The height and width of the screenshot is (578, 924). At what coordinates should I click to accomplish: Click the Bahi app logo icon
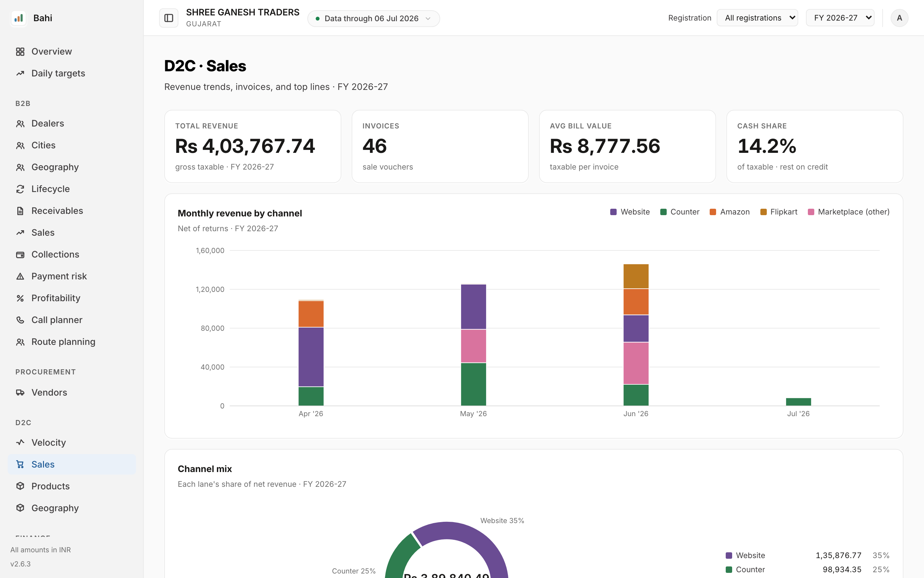[19, 18]
